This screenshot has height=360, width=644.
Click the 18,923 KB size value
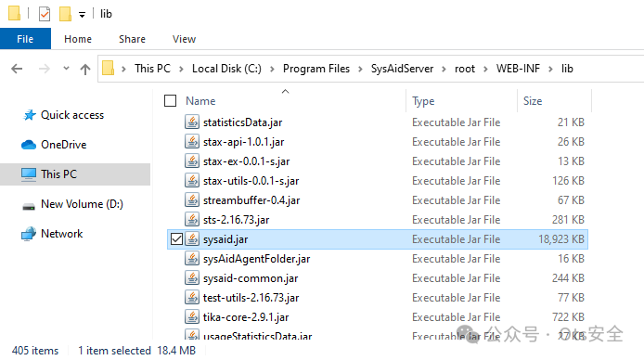point(561,239)
